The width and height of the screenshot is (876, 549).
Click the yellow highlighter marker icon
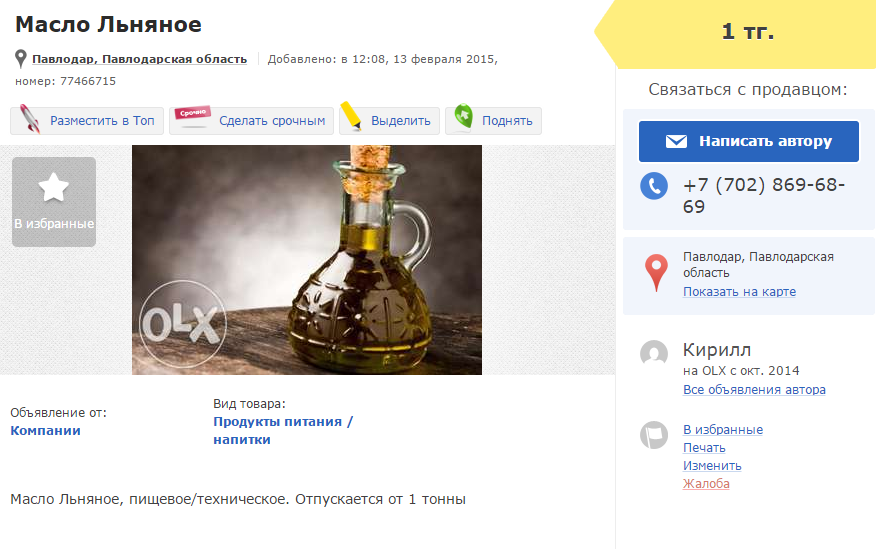pos(352,119)
